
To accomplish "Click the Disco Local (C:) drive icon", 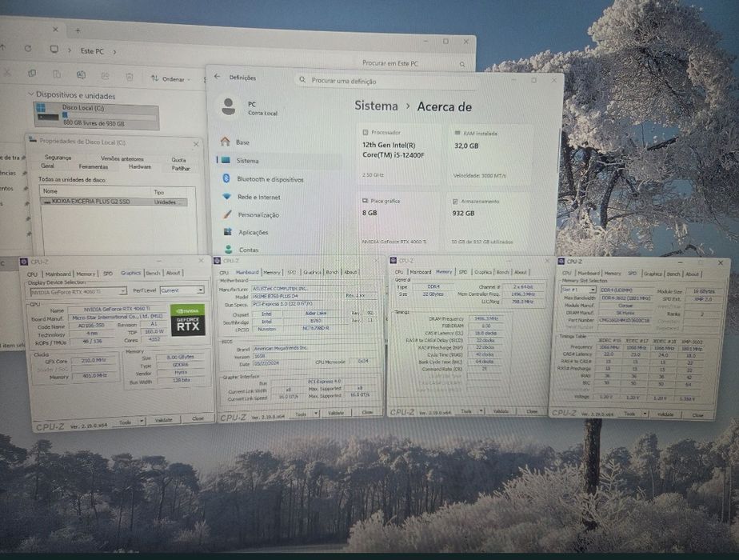I will tap(48, 112).
